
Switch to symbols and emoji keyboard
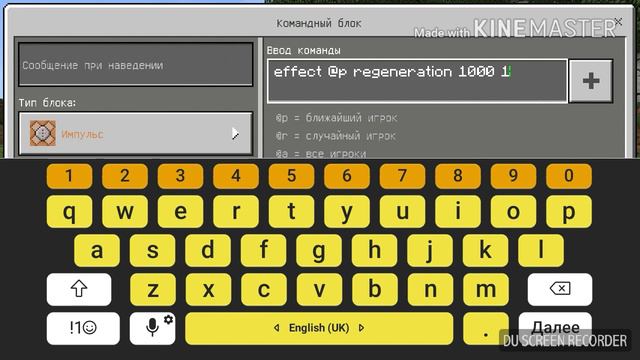(x=83, y=328)
